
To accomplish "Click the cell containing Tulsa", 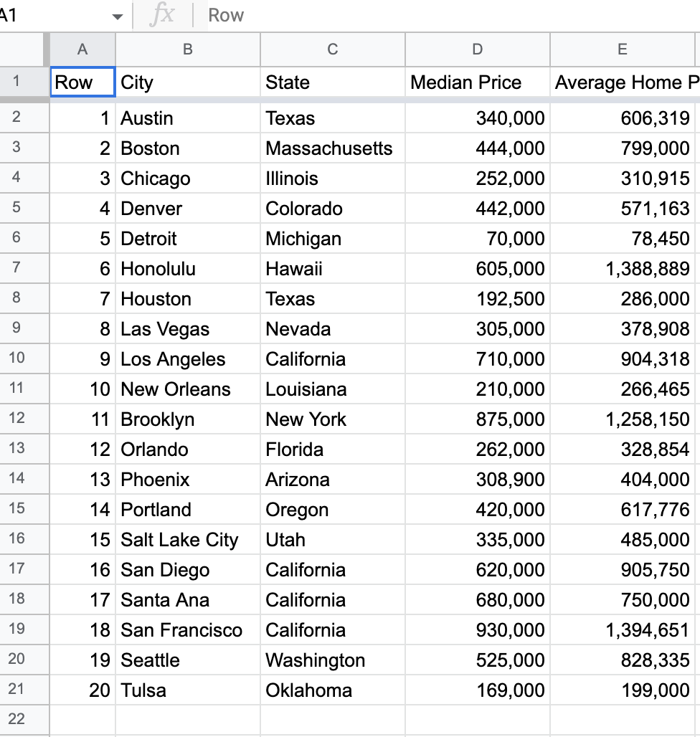I will click(186, 690).
